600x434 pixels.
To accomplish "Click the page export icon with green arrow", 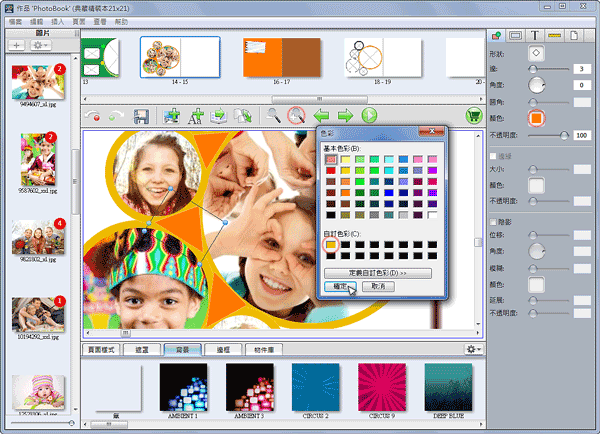I will [219, 116].
